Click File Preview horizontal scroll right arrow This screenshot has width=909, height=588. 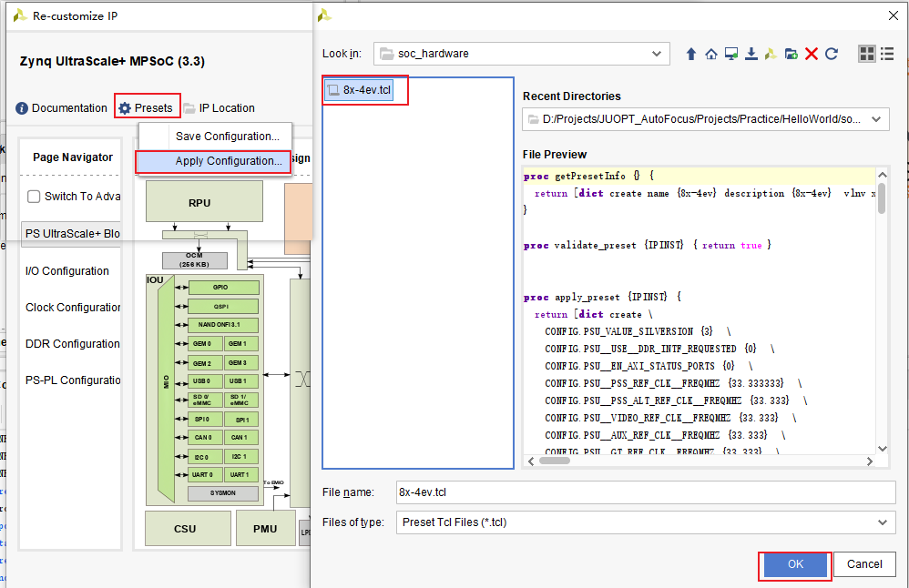(x=870, y=461)
